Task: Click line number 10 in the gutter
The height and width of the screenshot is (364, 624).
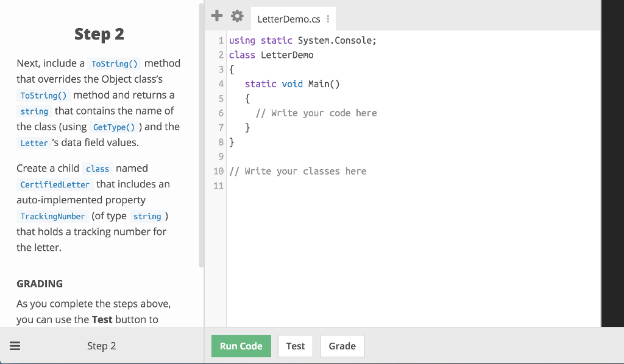Action: pyautogui.click(x=219, y=171)
